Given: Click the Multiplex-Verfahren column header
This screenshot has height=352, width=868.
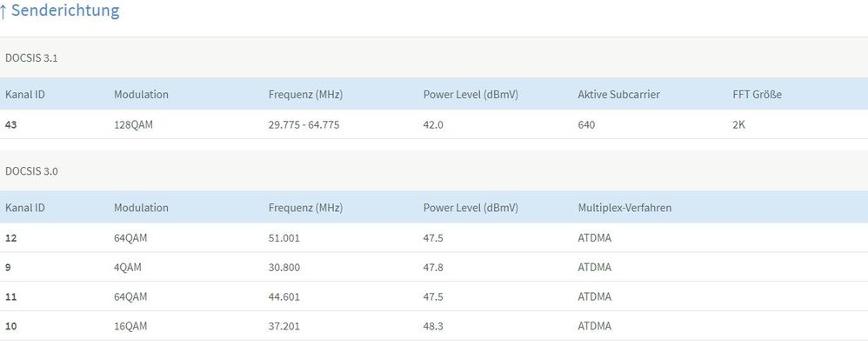Looking at the screenshot, I should click(624, 208).
